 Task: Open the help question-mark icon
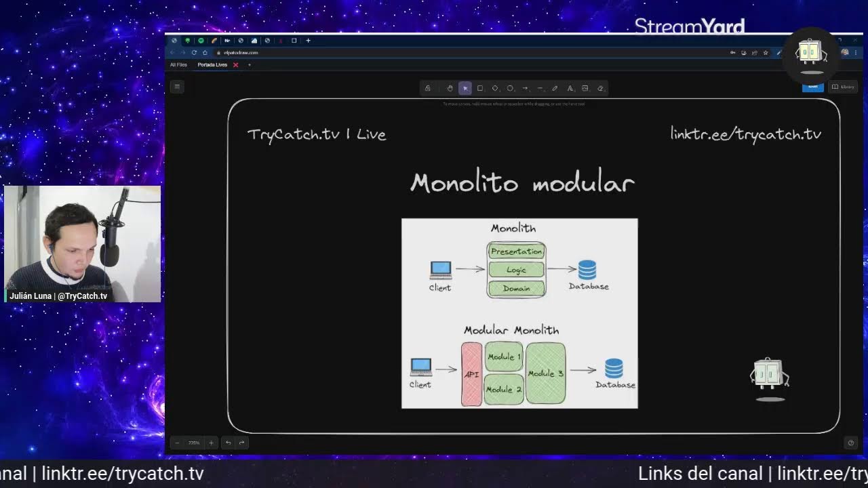coord(851,443)
